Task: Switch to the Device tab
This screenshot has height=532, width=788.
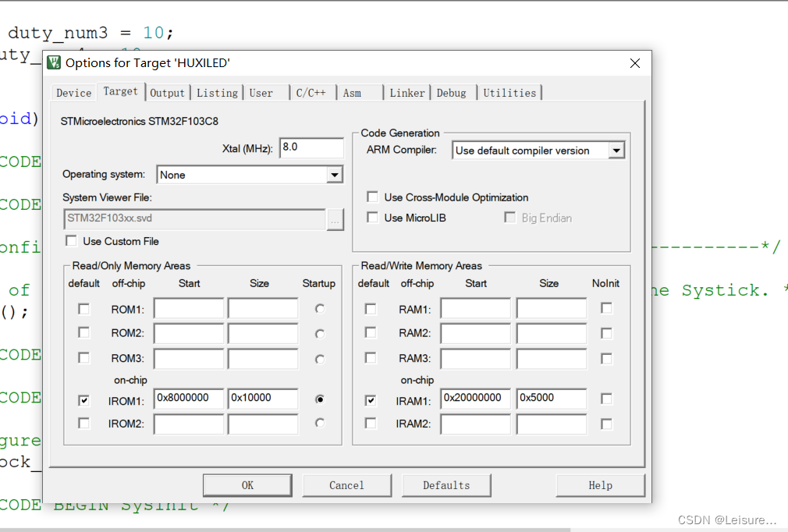Action: 74,93
